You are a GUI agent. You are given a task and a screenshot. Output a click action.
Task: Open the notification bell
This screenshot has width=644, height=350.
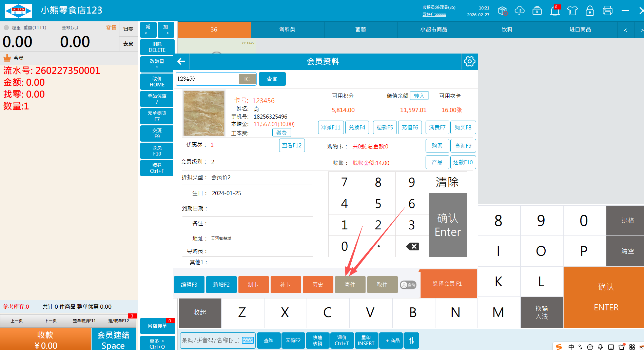pyautogui.click(x=555, y=11)
